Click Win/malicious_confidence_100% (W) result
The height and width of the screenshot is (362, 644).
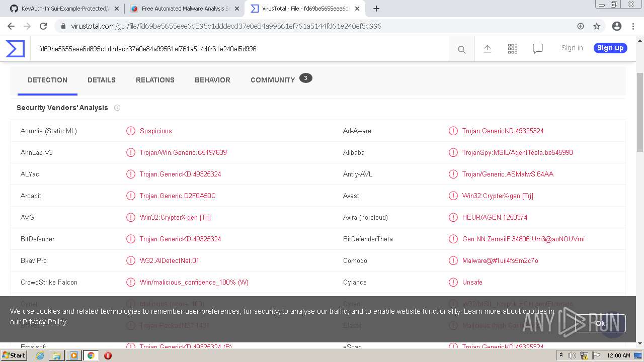tap(194, 282)
